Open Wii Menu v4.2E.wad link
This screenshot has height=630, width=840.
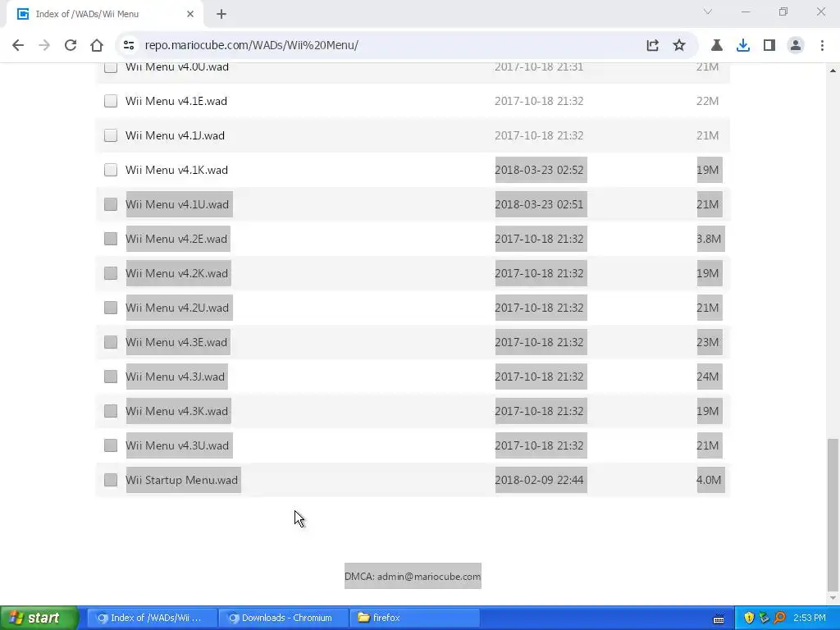click(x=178, y=239)
